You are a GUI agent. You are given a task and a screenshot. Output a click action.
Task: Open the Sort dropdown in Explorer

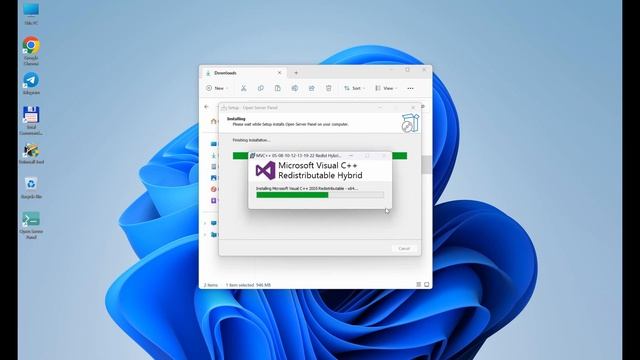[x=354, y=88]
